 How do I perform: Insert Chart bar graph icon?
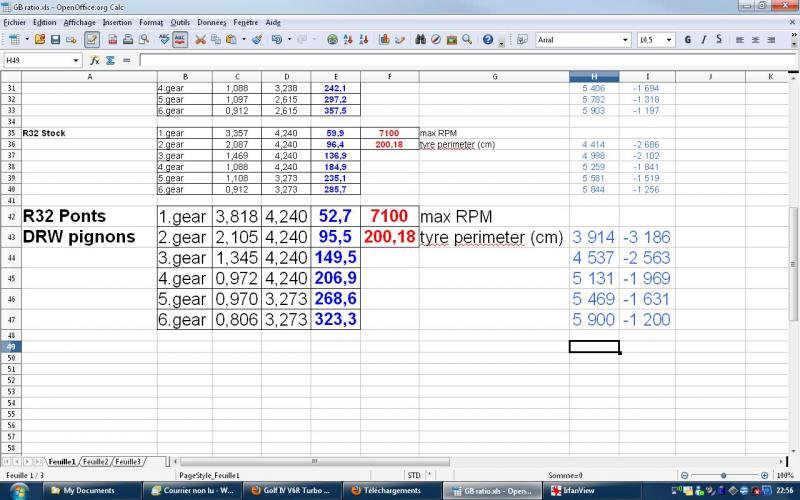384,39
